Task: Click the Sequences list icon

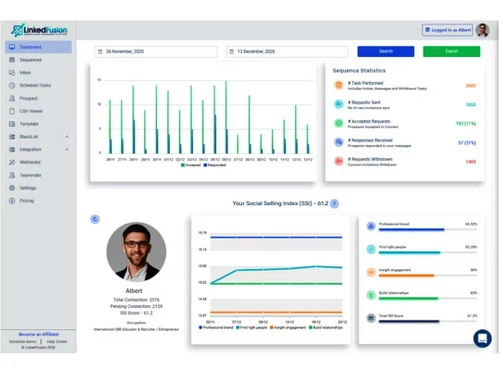Action: tap(12, 60)
